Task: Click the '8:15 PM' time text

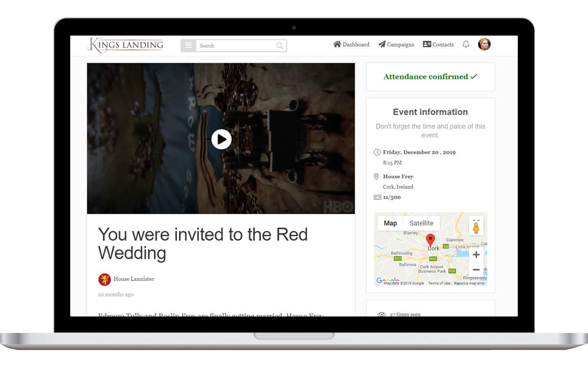Action: tap(392, 163)
